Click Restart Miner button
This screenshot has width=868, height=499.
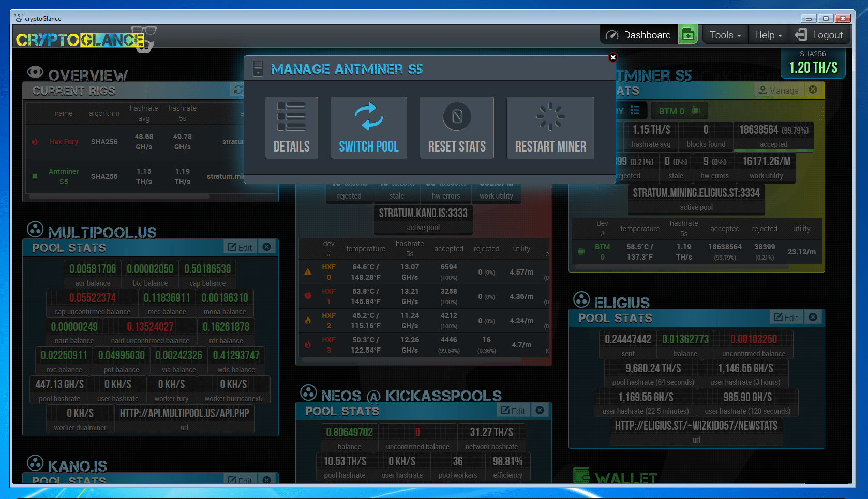550,128
